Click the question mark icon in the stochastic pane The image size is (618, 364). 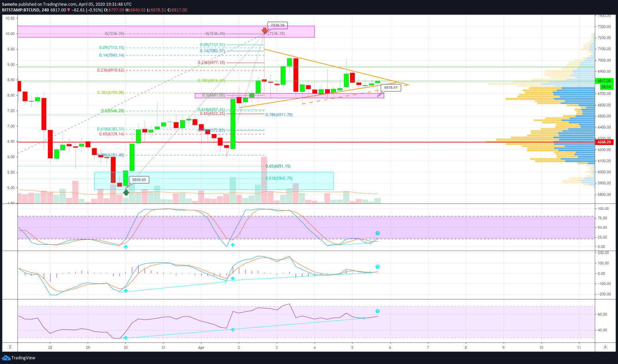point(377,233)
